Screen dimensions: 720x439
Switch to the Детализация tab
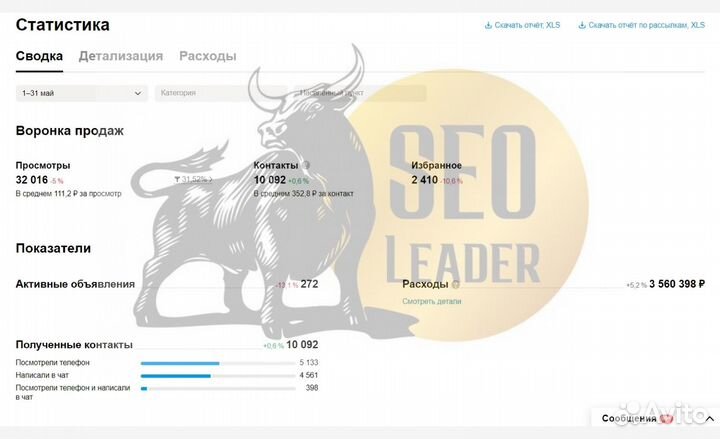121,56
